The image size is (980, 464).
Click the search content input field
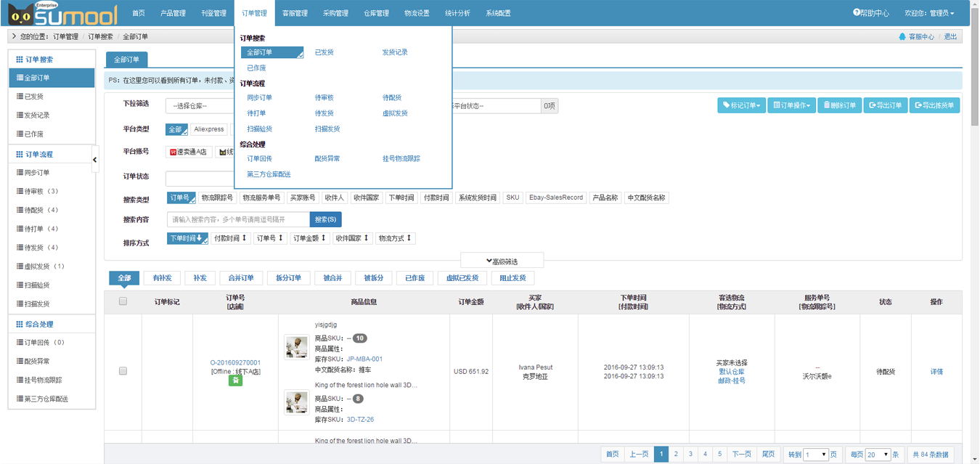pos(238,219)
